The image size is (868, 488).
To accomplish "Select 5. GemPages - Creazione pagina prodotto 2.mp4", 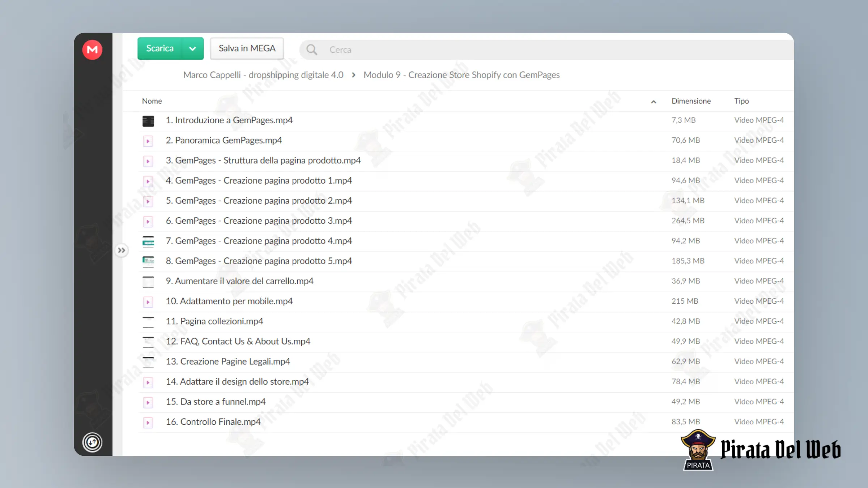I will coord(259,201).
